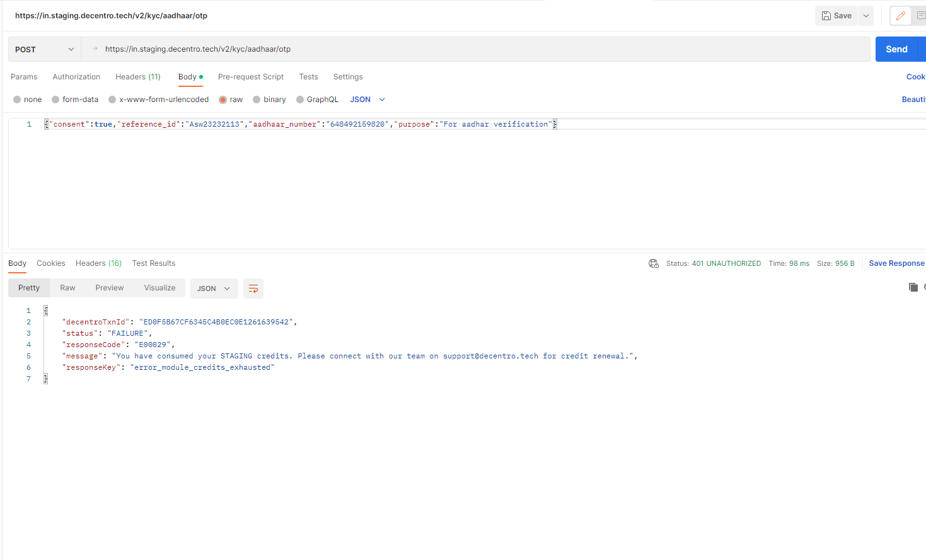Switch to the Params tab

pyautogui.click(x=24, y=77)
